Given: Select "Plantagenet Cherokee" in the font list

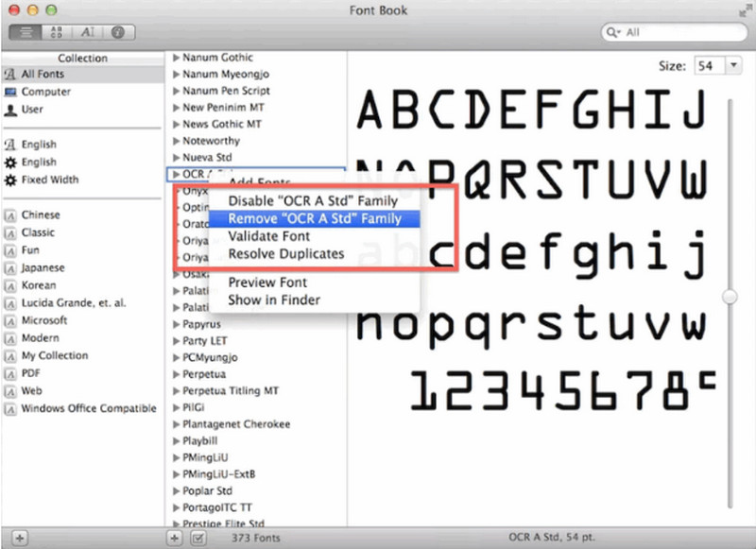Looking at the screenshot, I should coord(256,424).
